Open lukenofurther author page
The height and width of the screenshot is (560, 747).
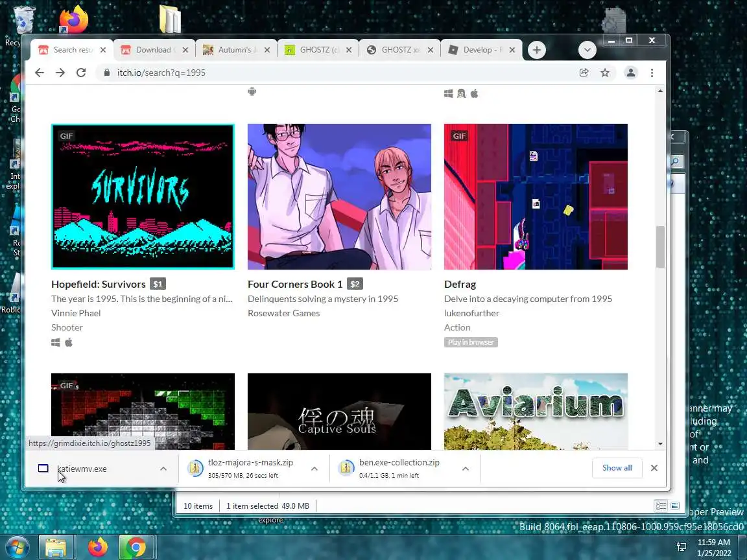(471, 313)
